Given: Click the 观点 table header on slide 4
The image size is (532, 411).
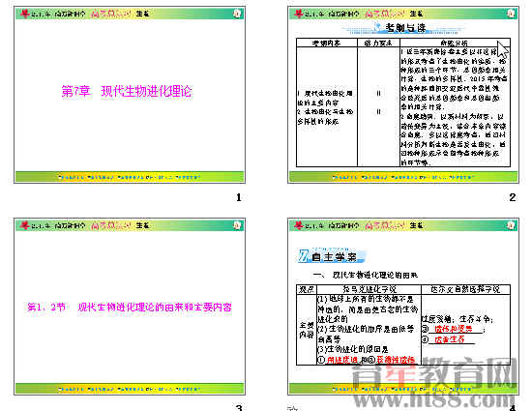Looking at the screenshot, I should pyautogui.click(x=307, y=289).
